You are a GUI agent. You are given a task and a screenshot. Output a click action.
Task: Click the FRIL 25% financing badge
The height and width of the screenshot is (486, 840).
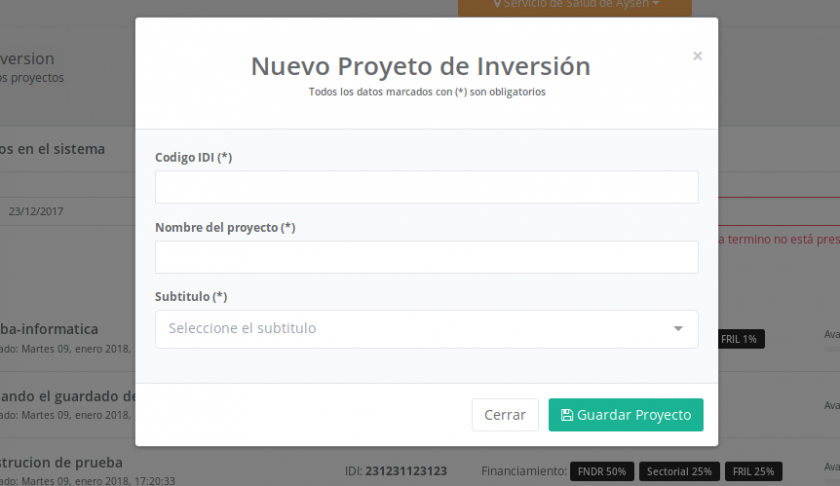[x=753, y=472]
